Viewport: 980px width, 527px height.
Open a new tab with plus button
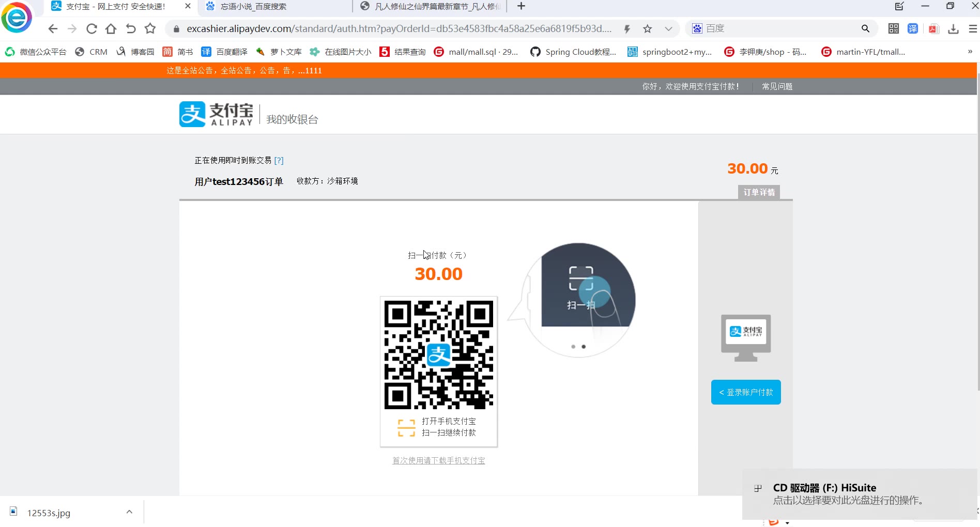pyautogui.click(x=521, y=6)
